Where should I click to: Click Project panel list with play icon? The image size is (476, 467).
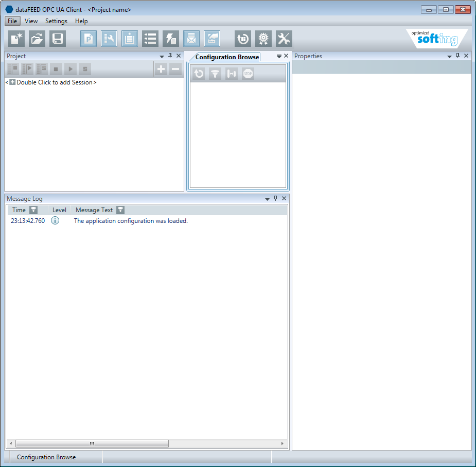27,70
